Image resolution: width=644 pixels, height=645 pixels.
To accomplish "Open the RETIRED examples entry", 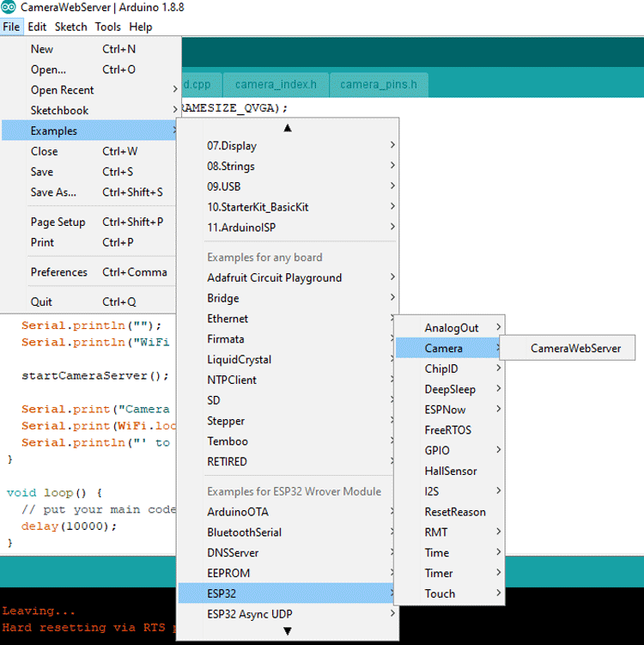I will (287, 461).
